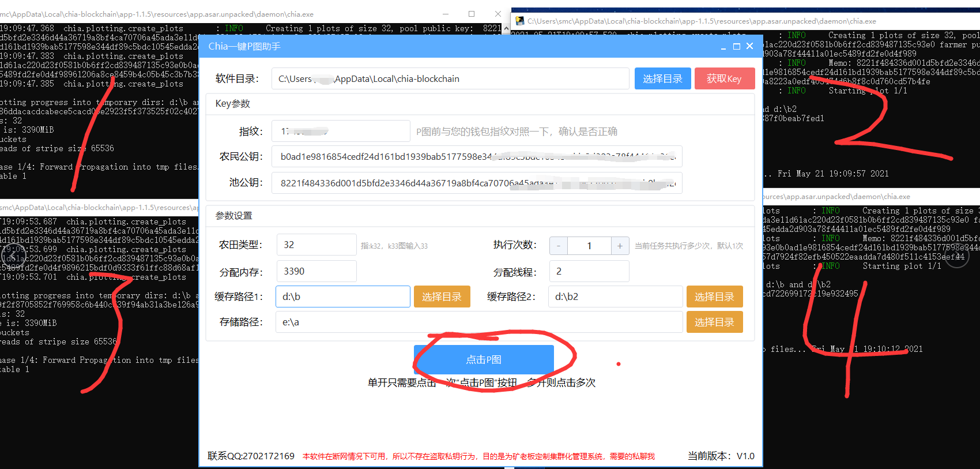Click the 软件目录 path field

(x=450, y=78)
